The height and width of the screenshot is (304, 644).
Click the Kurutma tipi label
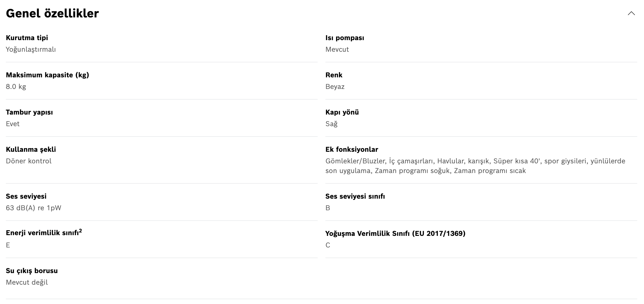pyautogui.click(x=27, y=38)
